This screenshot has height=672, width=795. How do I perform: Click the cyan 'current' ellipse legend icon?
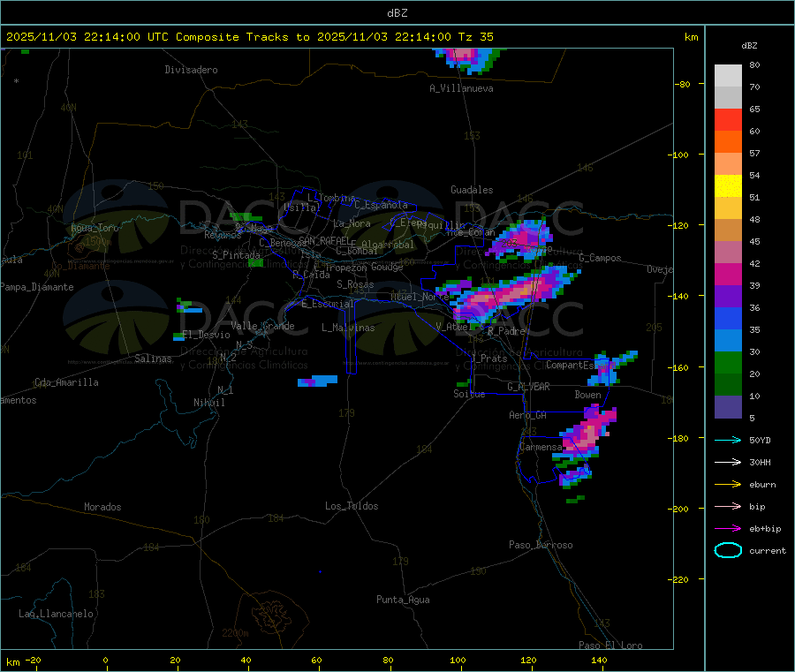click(x=728, y=550)
